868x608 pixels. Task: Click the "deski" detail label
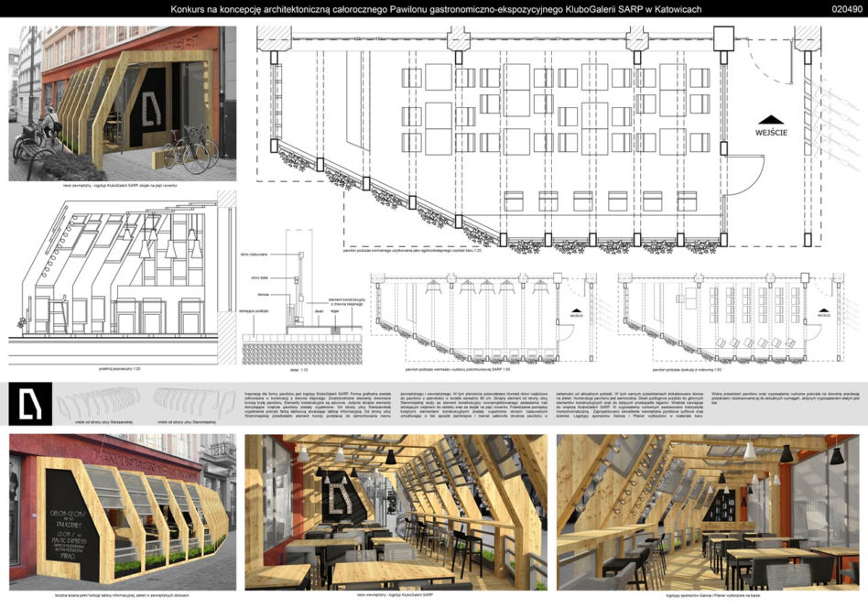(x=319, y=311)
